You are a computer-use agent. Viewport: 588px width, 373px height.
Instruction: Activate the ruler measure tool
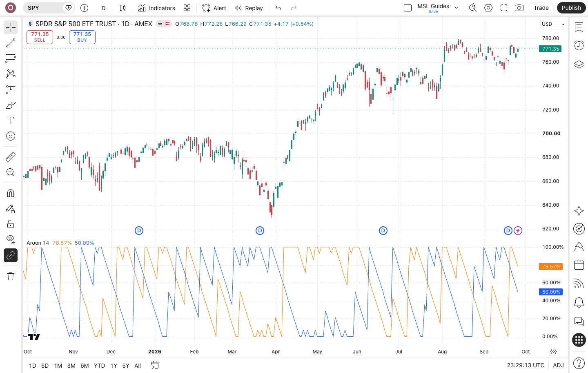click(x=11, y=156)
